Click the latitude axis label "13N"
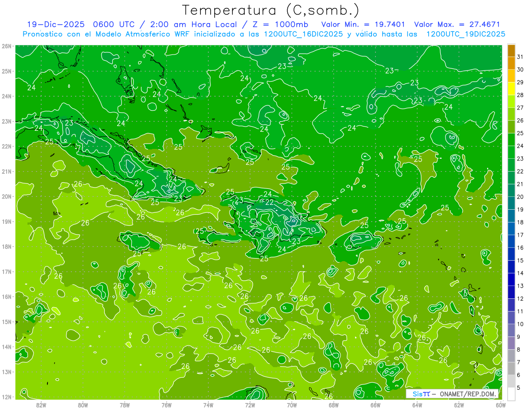 (7, 372)
